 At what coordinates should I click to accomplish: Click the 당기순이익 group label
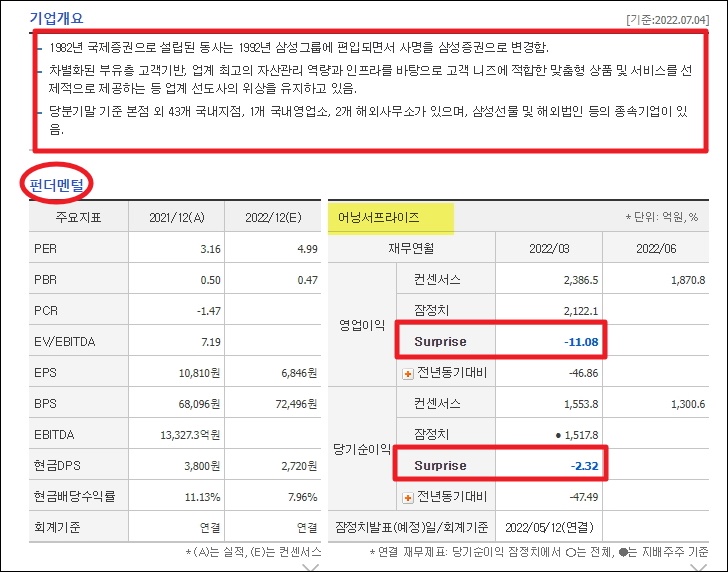[x=362, y=449]
